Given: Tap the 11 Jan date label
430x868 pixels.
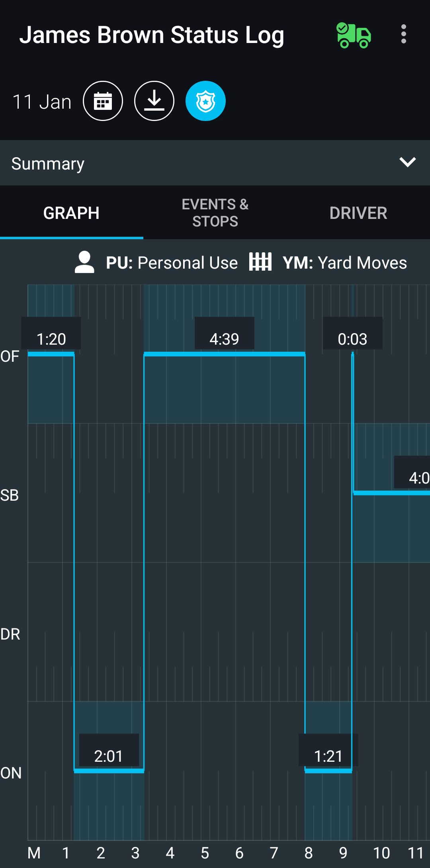Looking at the screenshot, I should tap(42, 102).
